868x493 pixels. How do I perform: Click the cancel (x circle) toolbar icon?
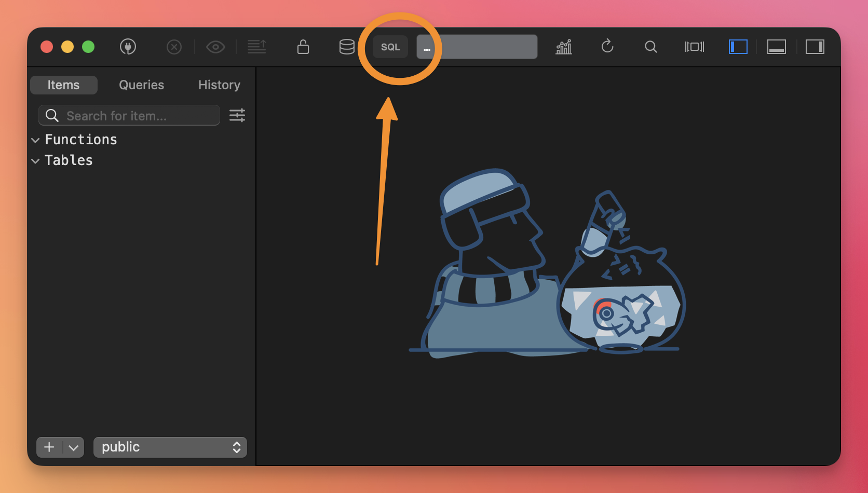174,47
